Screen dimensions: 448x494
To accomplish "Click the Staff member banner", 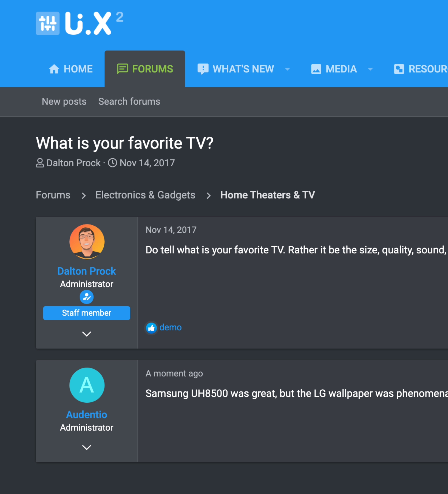I will pos(87,313).
